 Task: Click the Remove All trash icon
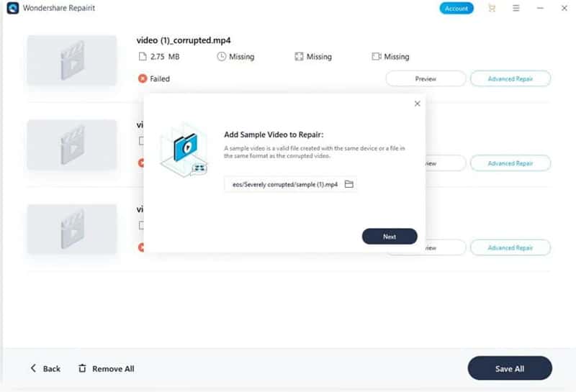tap(82, 368)
